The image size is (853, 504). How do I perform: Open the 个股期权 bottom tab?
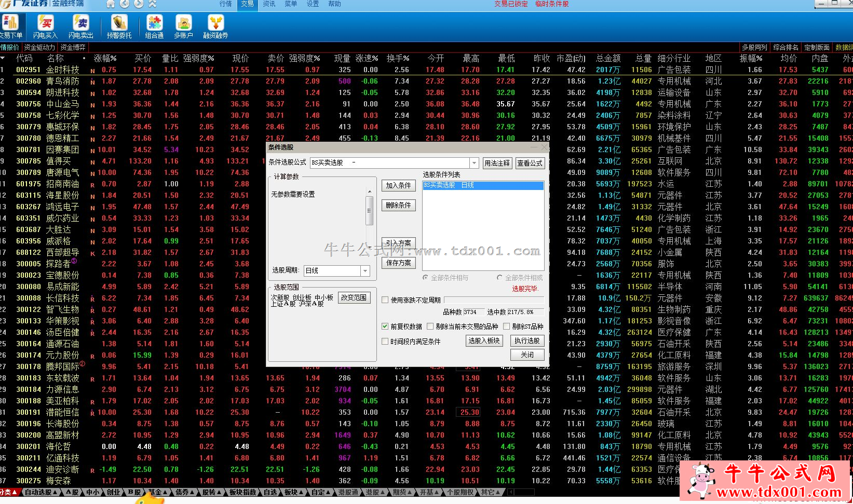tap(460, 492)
